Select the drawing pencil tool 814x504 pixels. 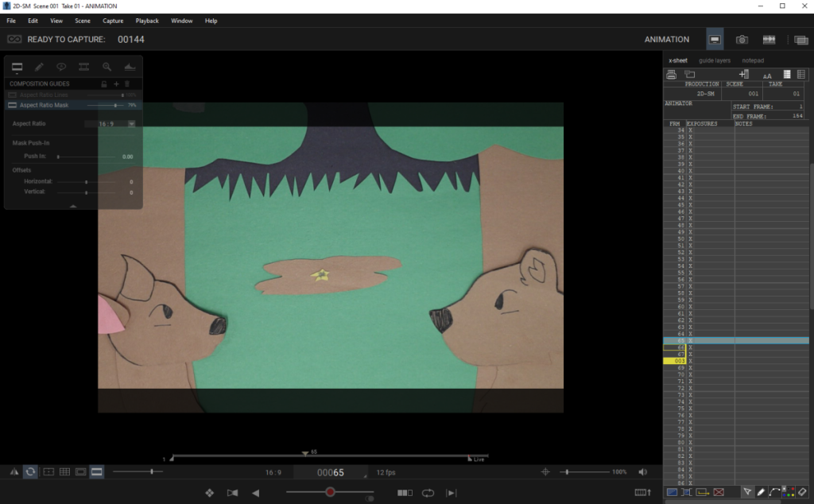tap(39, 67)
